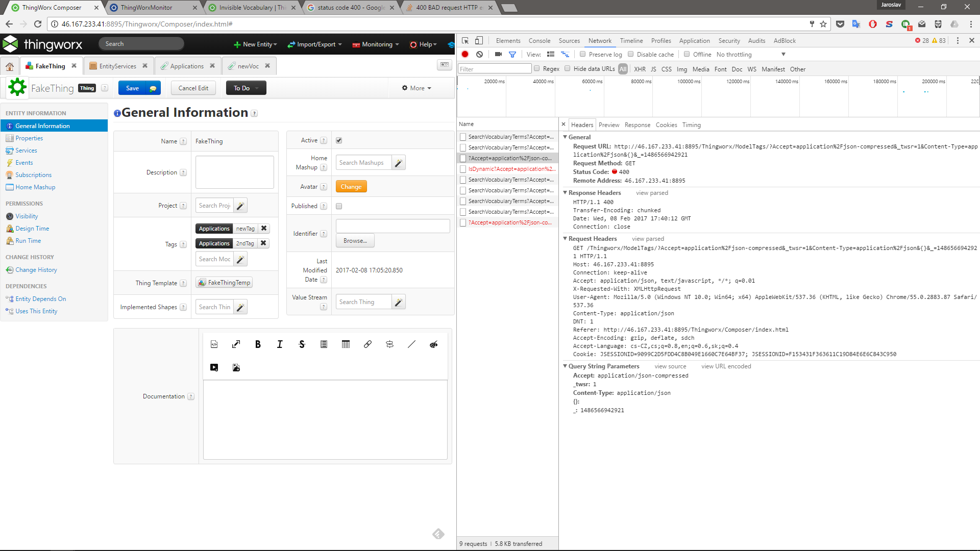
Task: Uncheck the Active checkbox
Action: (x=339, y=140)
